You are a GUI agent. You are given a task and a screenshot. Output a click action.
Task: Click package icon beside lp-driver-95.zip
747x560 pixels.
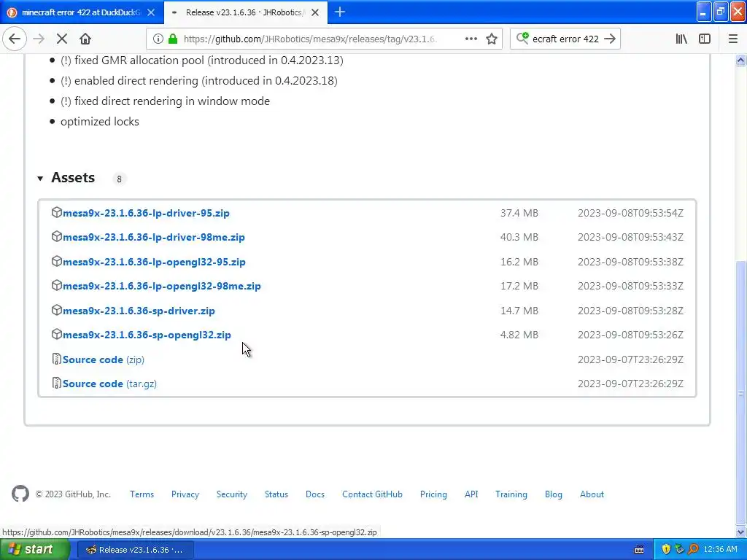coord(56,212)
